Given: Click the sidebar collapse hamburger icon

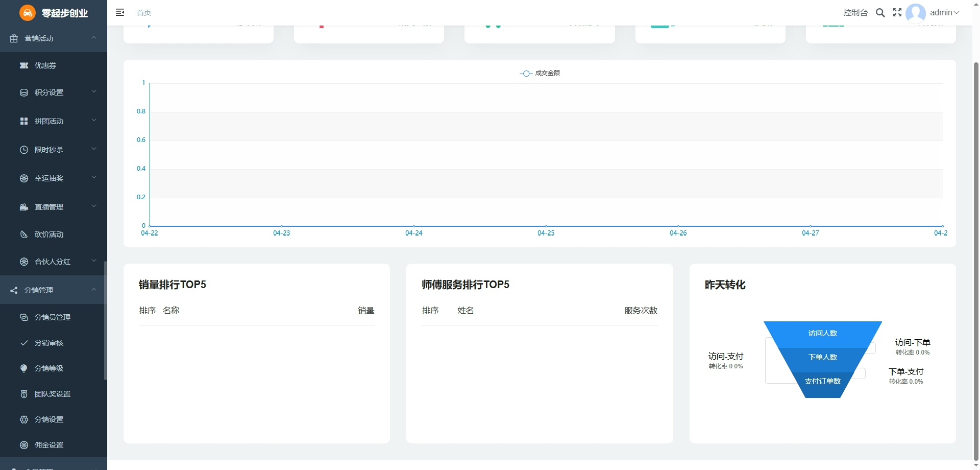Looking at the screenshot, I should coord(120,12).
